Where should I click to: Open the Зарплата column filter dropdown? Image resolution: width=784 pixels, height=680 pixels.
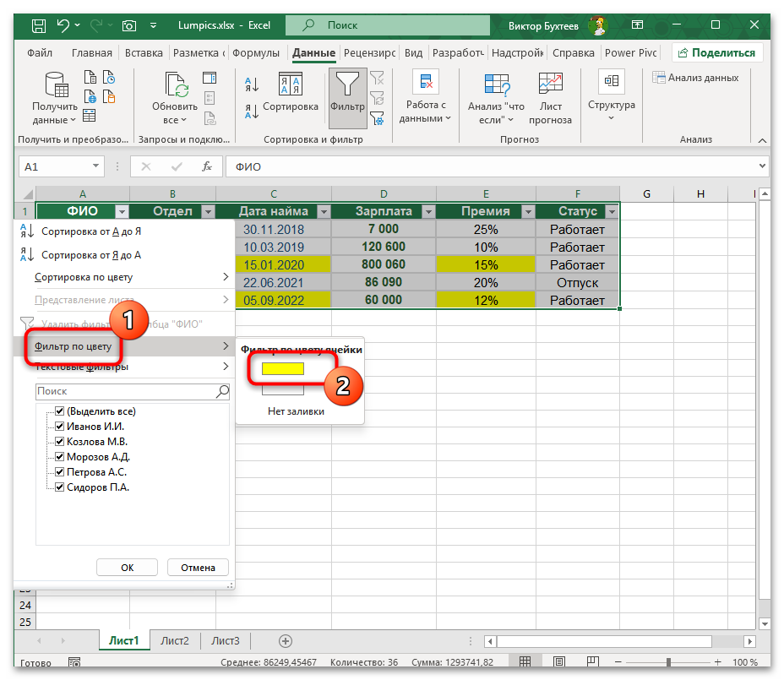427,212
